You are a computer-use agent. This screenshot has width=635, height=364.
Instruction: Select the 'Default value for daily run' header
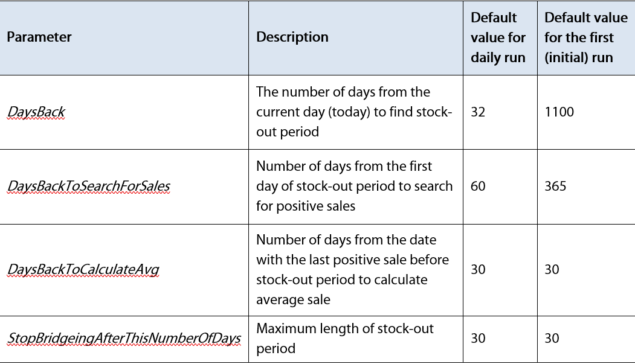(x=498, y=37)
